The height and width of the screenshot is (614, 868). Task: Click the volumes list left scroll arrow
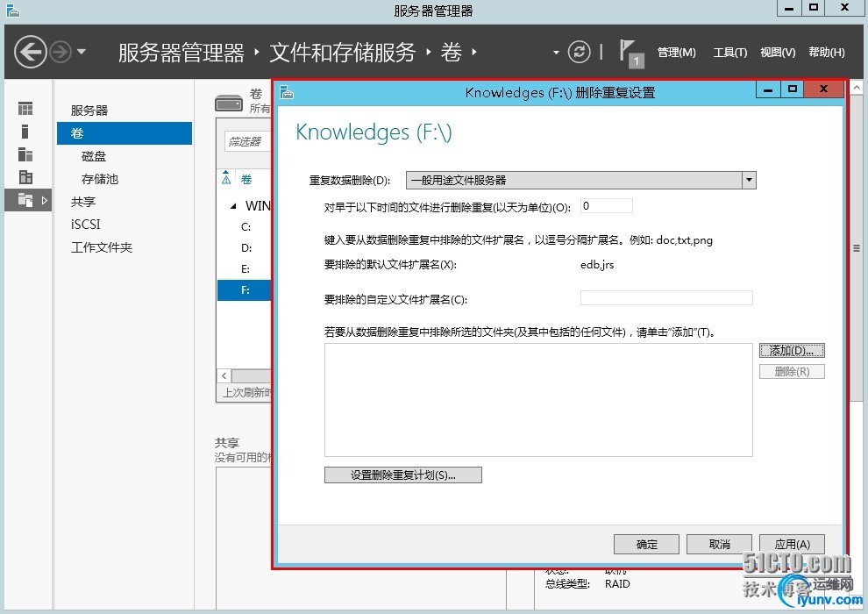click(224, 376)
